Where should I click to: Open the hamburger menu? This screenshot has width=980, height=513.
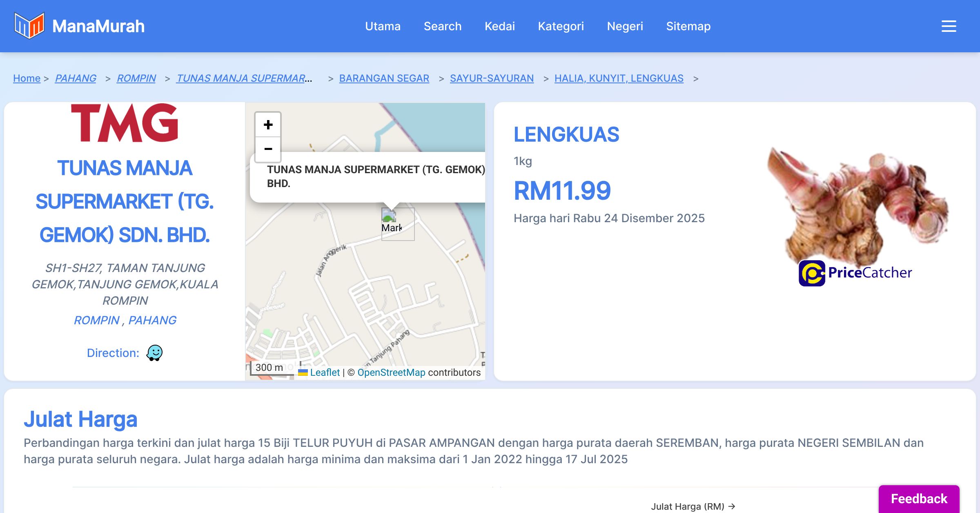(949, 26)
